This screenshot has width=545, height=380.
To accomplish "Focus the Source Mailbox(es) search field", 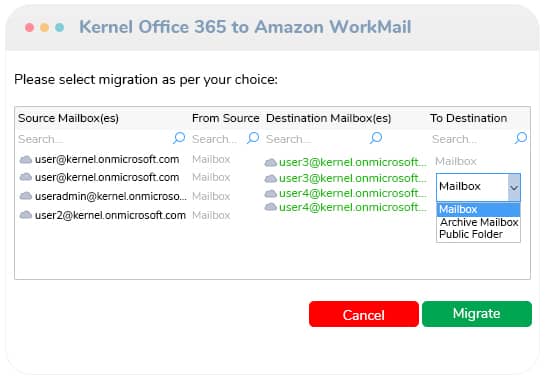I will 95,139.
